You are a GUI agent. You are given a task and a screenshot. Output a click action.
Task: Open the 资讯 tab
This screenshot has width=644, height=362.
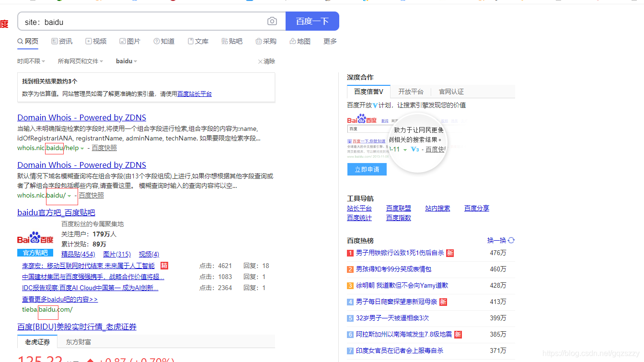coord(62,41)
